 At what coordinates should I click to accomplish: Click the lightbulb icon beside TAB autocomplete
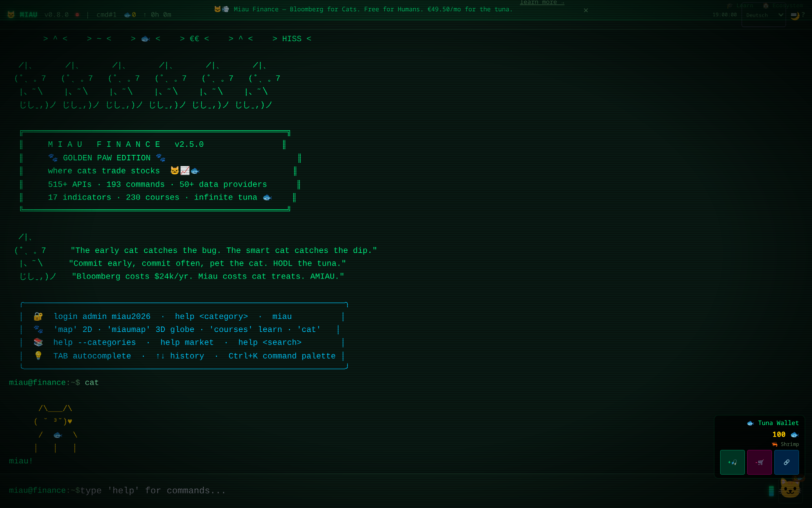click(38, 356)
